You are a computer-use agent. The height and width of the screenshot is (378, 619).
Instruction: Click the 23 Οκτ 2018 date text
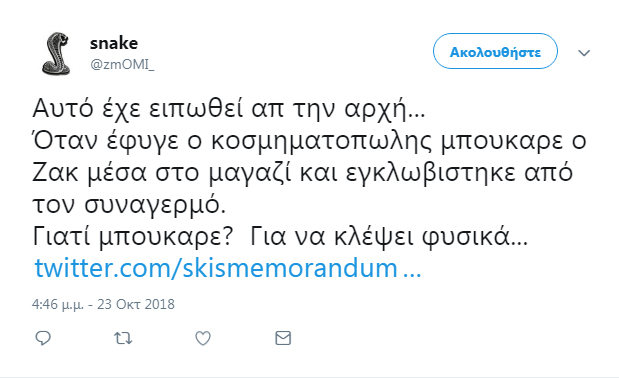(x=136, y=304)
